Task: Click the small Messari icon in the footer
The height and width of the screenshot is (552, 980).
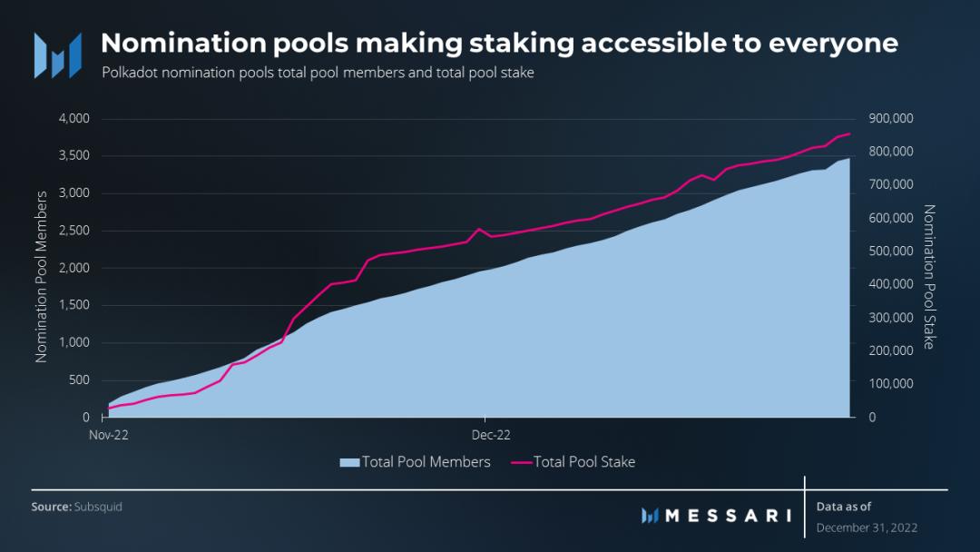Action: pyautogui.click(x=650, y=516)
